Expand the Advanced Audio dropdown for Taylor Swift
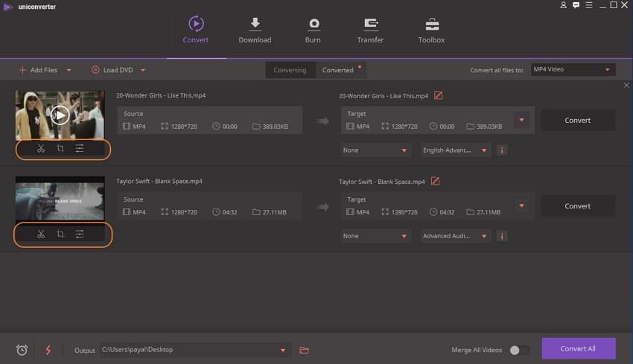Image resolution: width=633 pixels, height=364 pixels. 455,236
